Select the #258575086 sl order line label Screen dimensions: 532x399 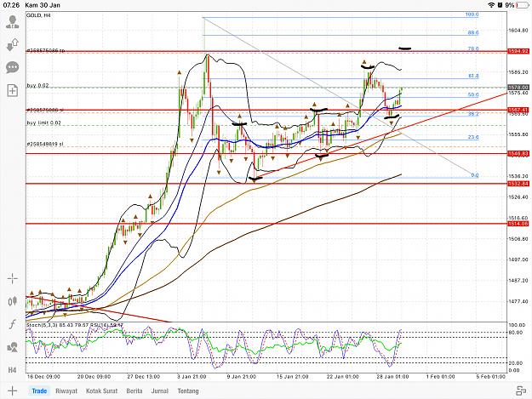[45, 110]
